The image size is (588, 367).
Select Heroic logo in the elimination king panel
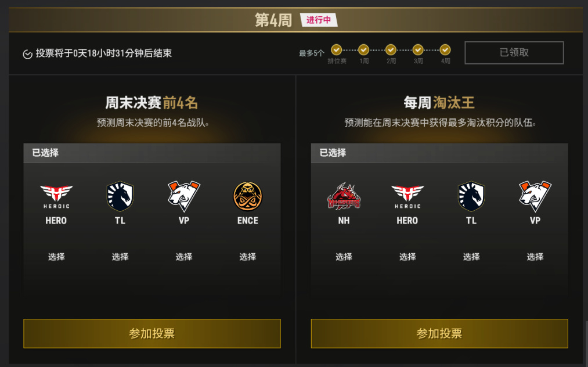tap(407, 196)
